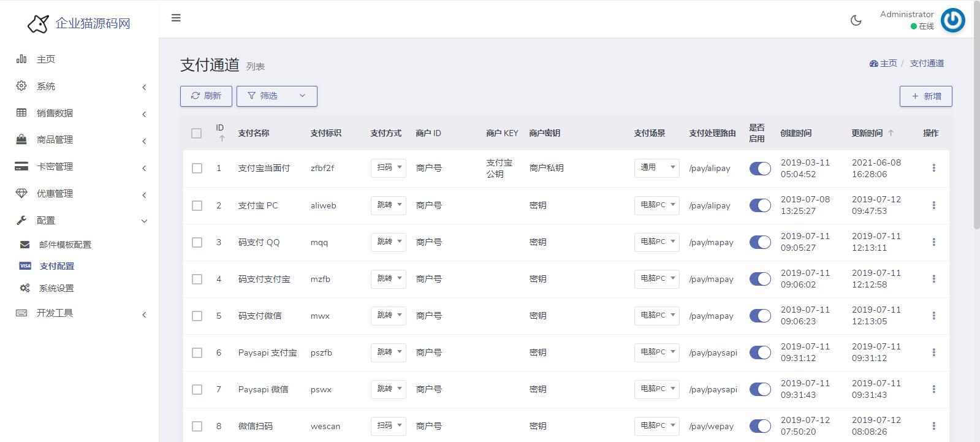This screenshot has height=442, width=980.
Task: Open three-dot actions menu for 码支付微信 row
Action: (933, 315)
